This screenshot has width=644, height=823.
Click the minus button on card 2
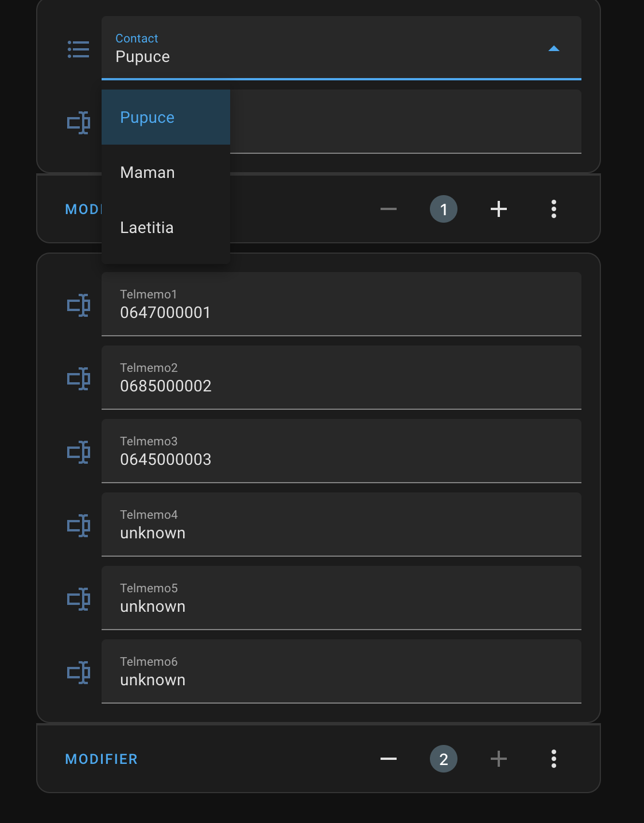[389, 759]
